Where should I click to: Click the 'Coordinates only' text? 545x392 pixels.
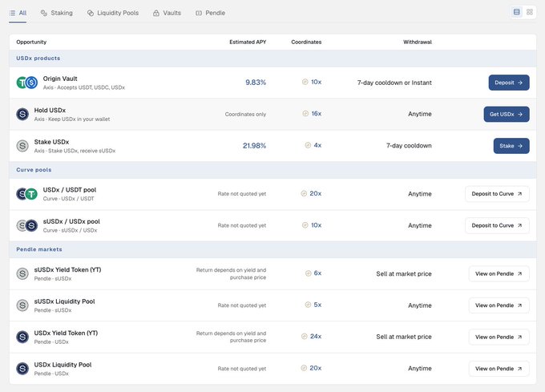[x=245, y=115]
